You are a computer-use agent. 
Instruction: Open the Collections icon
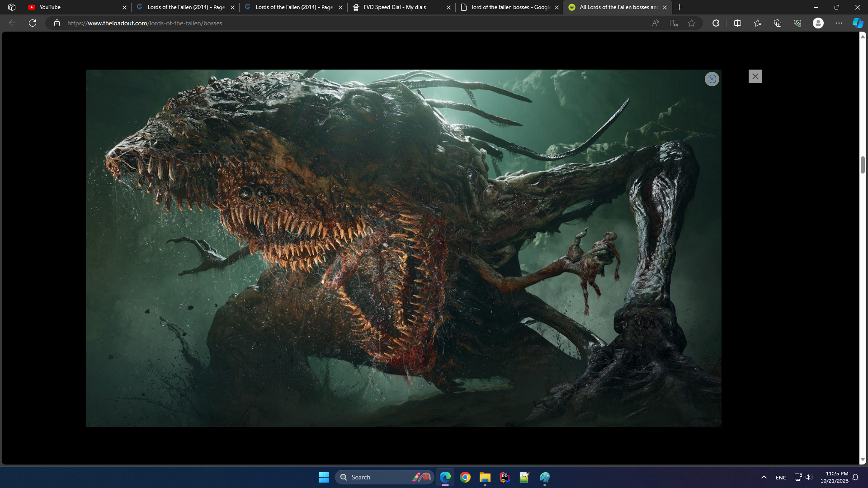(x=778, y=23)
